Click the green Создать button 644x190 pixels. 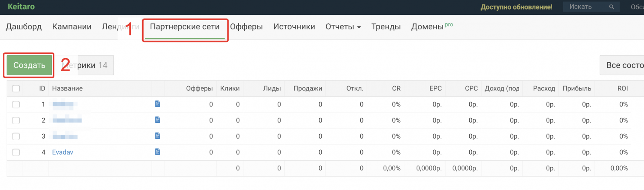(29, 65)
